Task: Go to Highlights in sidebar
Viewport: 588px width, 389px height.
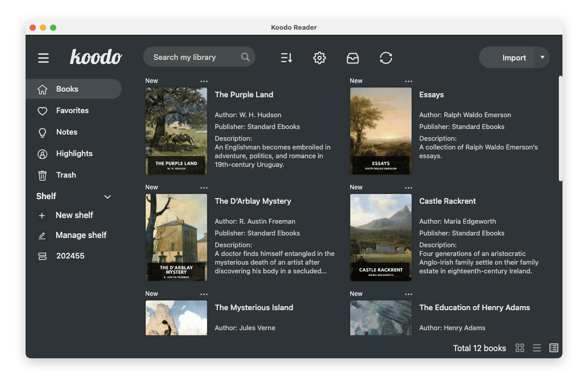Action: (74, 154)
